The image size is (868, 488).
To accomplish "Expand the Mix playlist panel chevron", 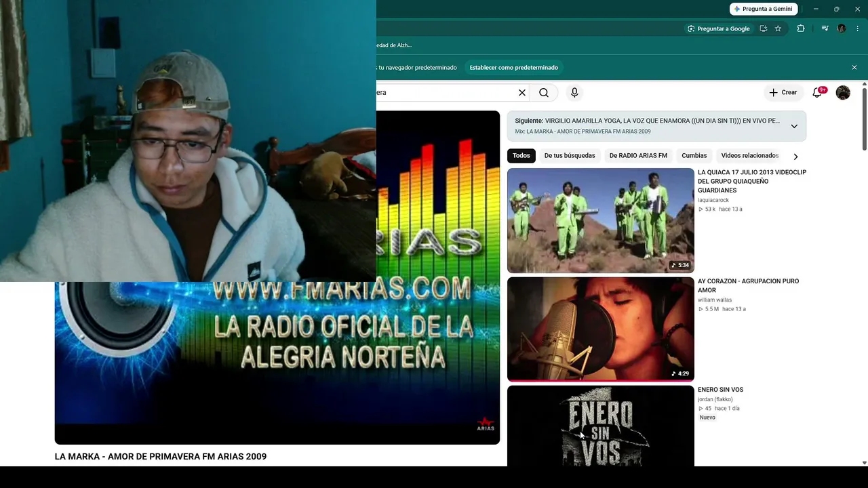I will (794, 126).
